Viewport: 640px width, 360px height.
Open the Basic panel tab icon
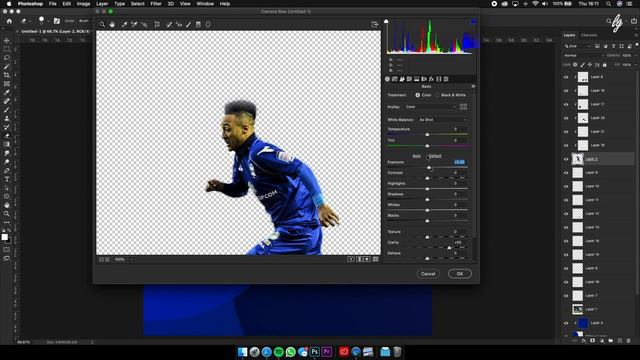point(387,79)
